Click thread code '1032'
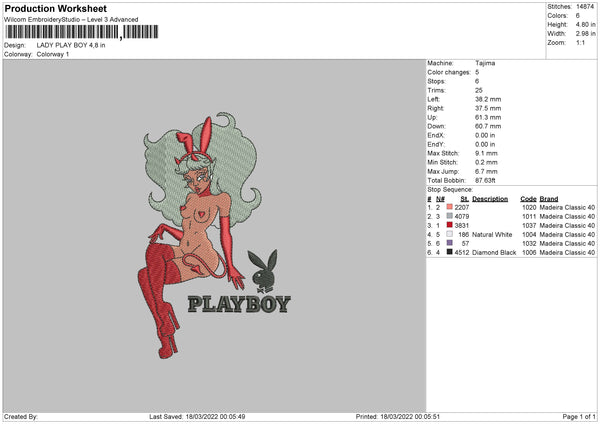The width and height of the screenshot is (600, 424). 529,243
